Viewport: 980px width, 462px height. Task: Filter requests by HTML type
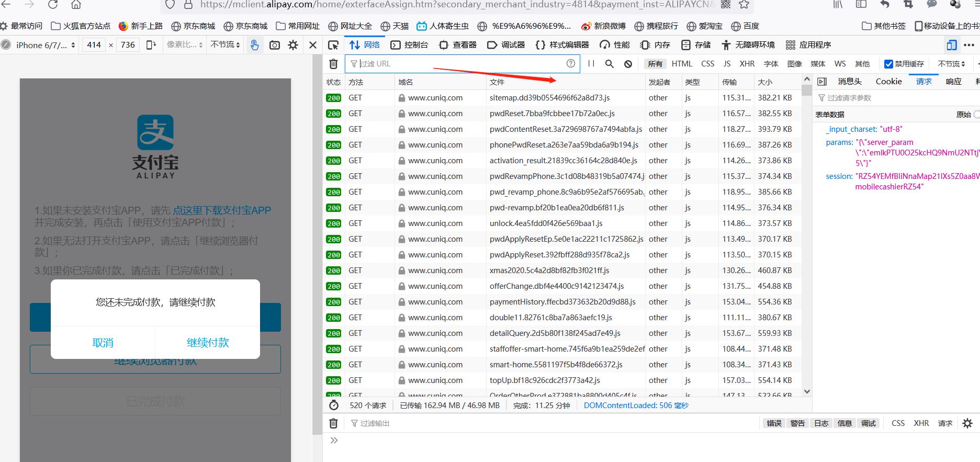pos(682,64)
